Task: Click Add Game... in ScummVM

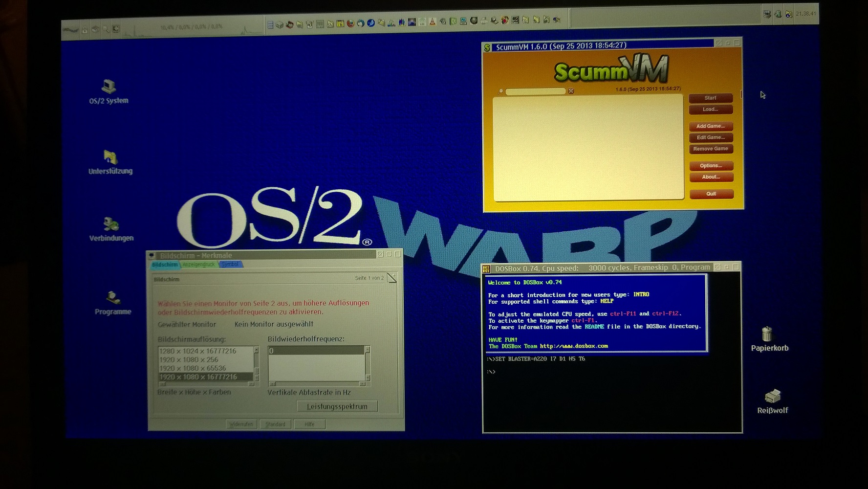Action: point(711,126)
